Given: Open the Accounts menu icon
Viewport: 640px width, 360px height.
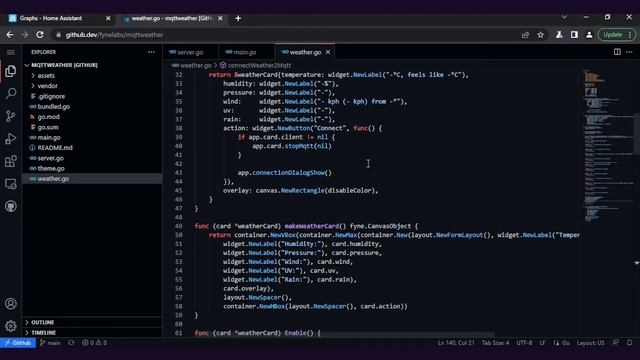Looking at the screenshot, I should pyautogui.click(x=11, y=304).
